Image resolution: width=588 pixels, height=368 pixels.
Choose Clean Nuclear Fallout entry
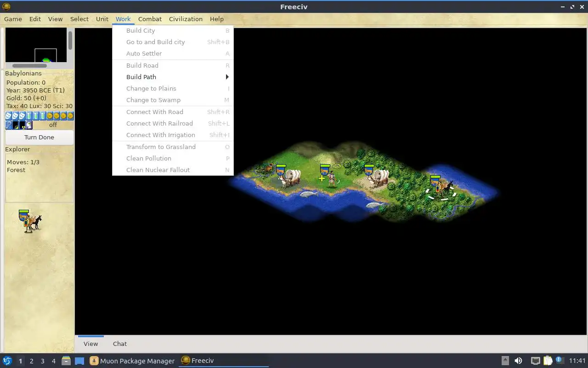pyautogui.click(x=173, y=170)
